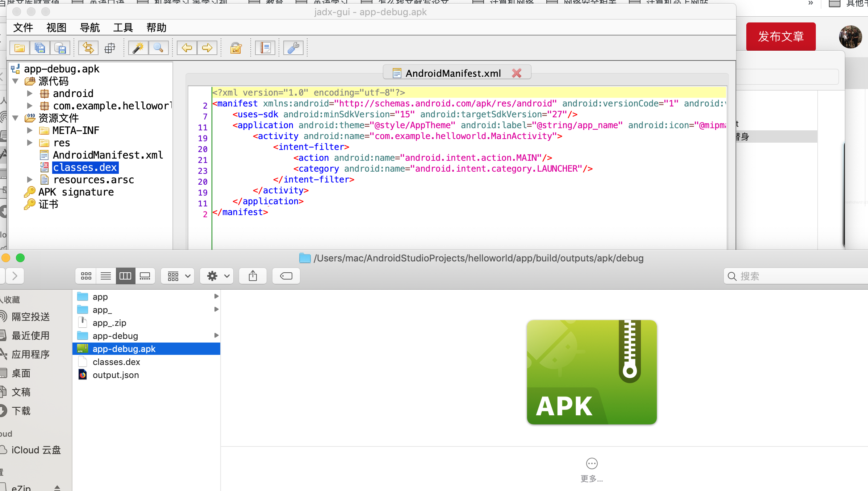Click the open file toolbar icon
The height and width of the screenshot is (491, 868).
[x=20, y=48]
